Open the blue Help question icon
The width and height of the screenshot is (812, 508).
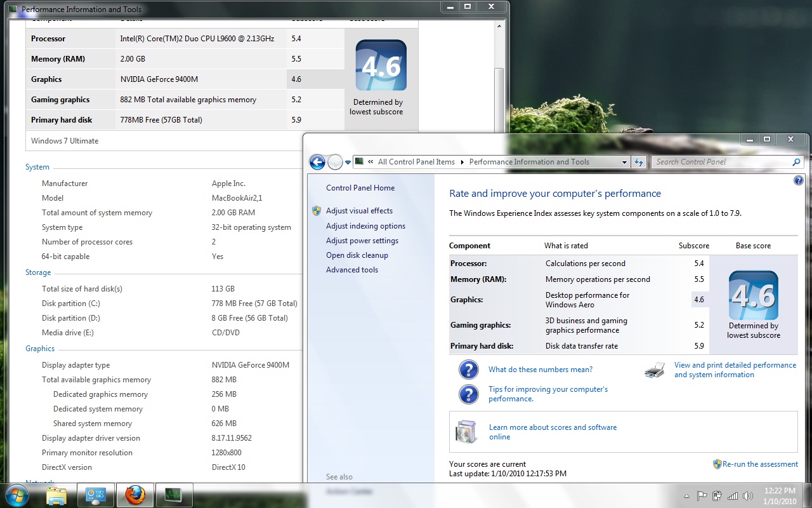coord(798,181)
